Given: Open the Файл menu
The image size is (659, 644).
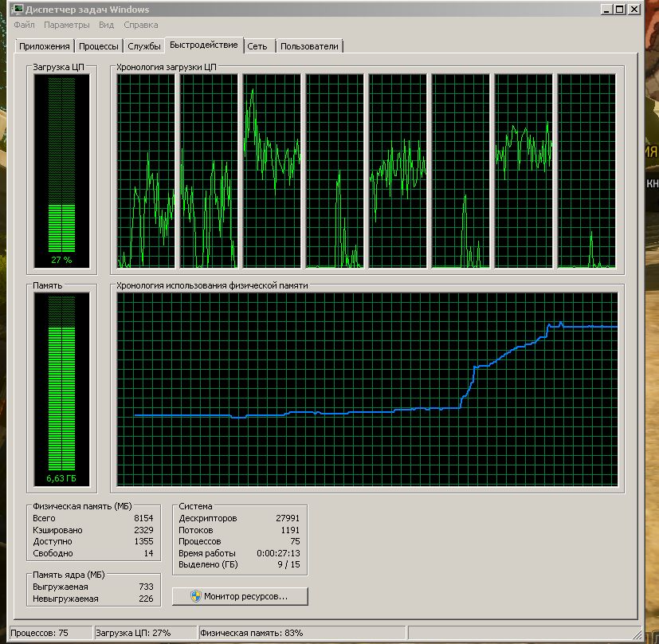Looking at the screenshot, I should click(x=24, y=25).
